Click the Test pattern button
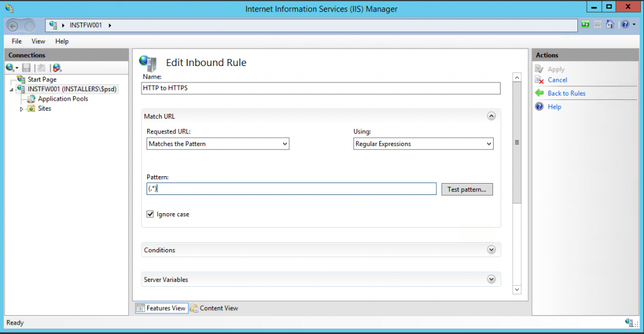644x334 pixels. 467,189
